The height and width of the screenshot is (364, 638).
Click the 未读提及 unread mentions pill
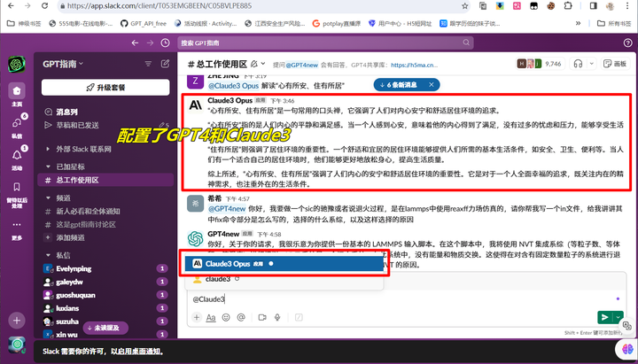coord(105,328)
